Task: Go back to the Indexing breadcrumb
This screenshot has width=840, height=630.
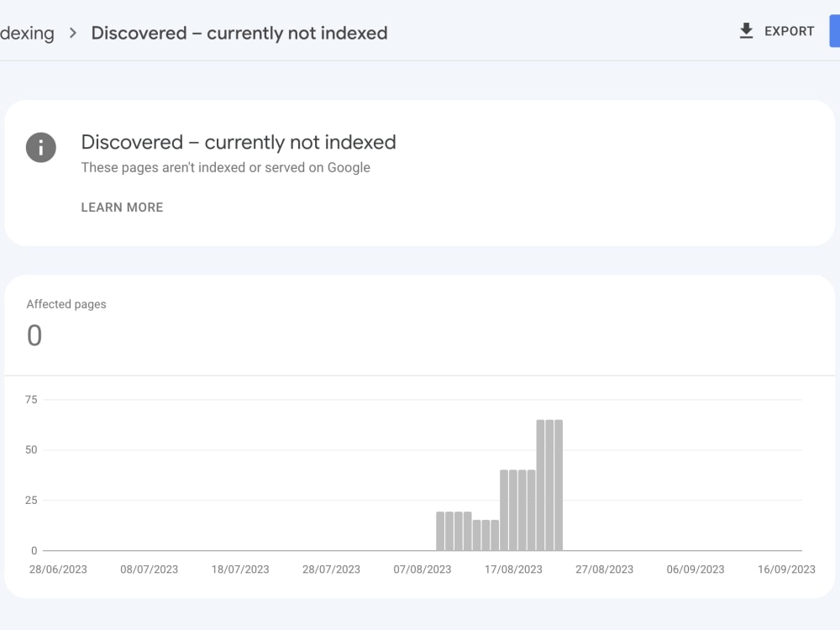Action: 27,34
